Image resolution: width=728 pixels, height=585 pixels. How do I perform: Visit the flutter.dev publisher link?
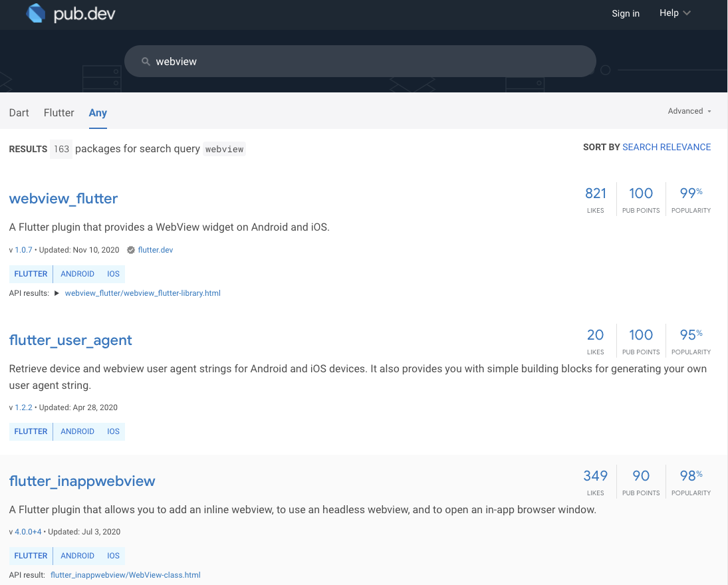(x=156, y=250)
